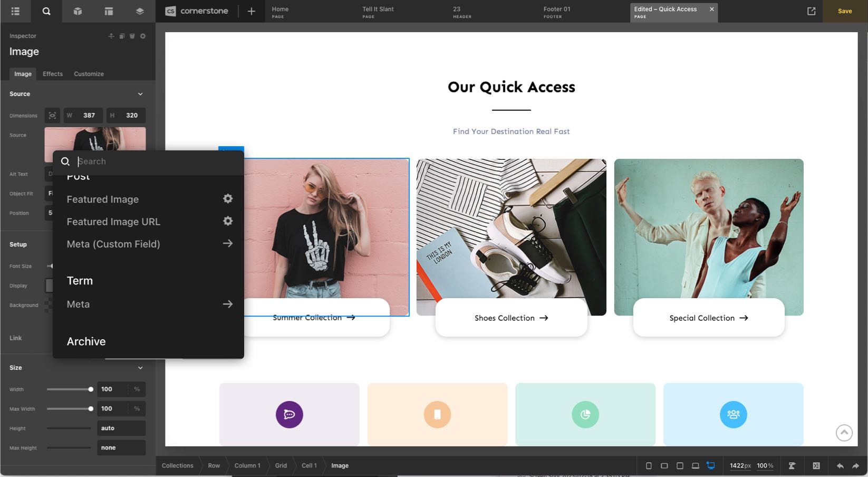Expand the Term Meta arrow
Image resolution: width=868 pixels, height=477 pixels.
point(228,304)
